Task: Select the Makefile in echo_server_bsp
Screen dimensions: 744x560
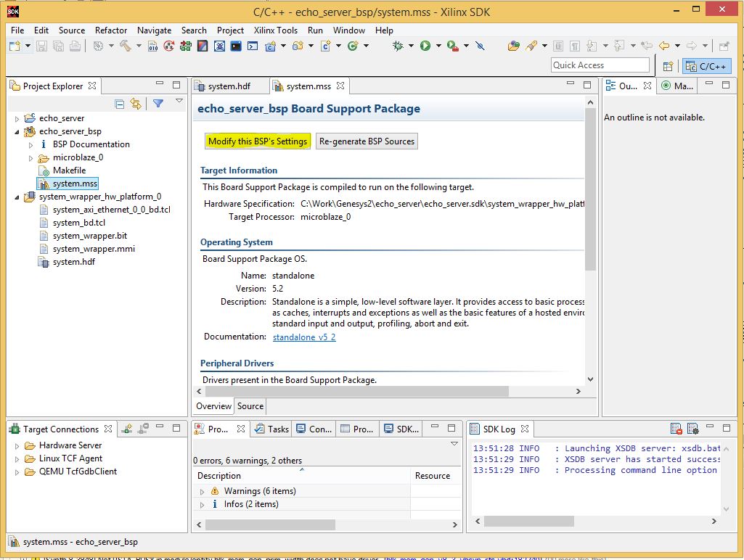Action: [x=69, y=170]
